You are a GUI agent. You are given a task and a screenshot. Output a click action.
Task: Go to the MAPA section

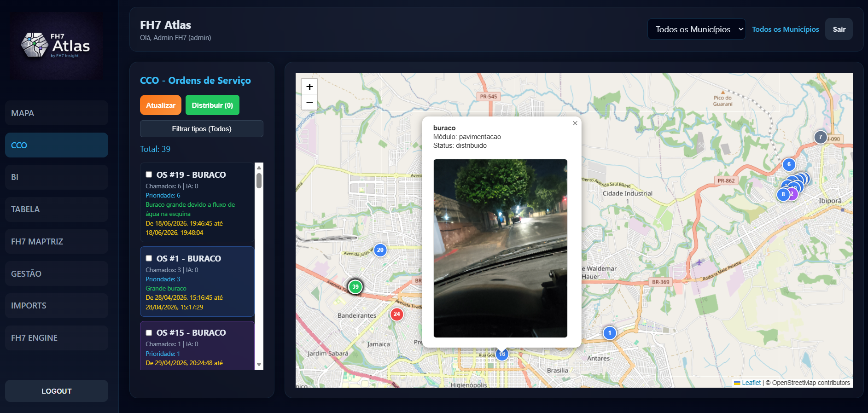57,113
